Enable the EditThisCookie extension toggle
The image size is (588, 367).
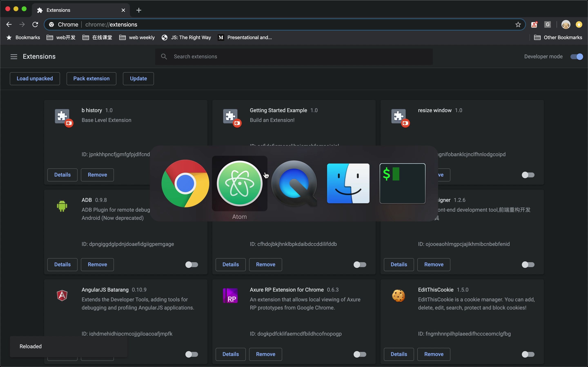click(528, 354)
